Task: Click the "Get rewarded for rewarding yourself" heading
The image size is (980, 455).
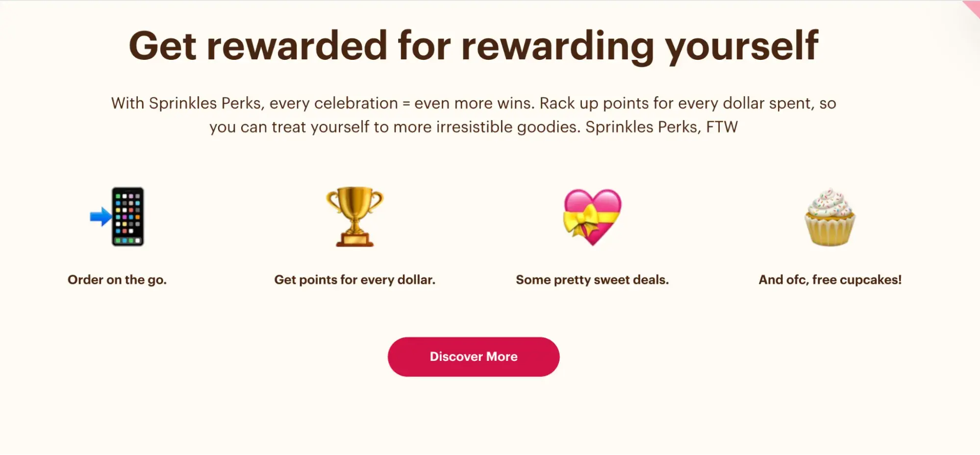Action: pyautogui.click(x=473, y=46)
